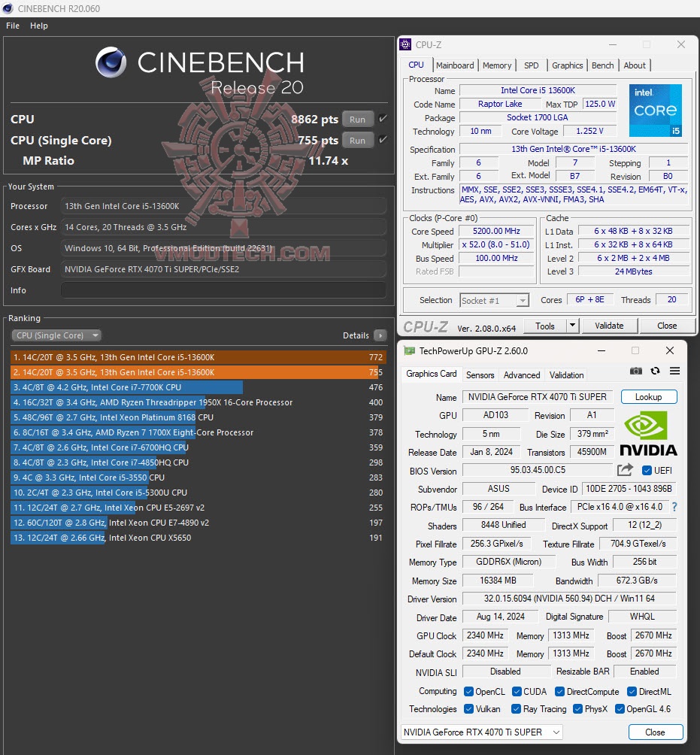Image resolution: width=700 pixels, height=755 pixels.
Task: Toggle the CUDA checkbox
Action: pos(517,691)
